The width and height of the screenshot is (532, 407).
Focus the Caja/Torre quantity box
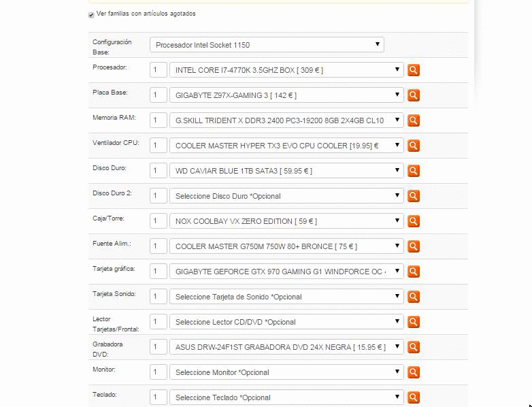[159, 221]
